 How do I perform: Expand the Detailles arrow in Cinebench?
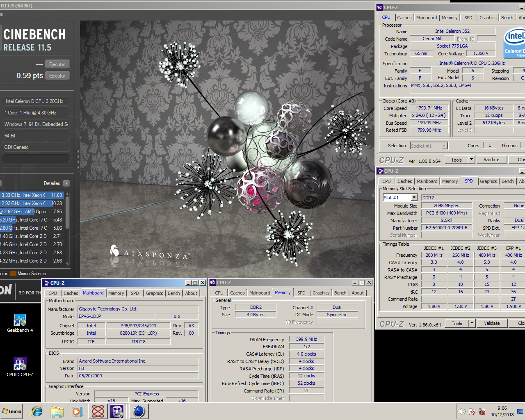click(x=66, y=183)
